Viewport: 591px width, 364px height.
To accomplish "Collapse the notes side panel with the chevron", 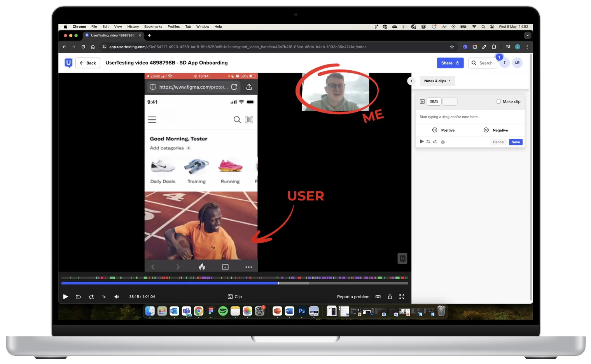I will (x=411, y=81).
